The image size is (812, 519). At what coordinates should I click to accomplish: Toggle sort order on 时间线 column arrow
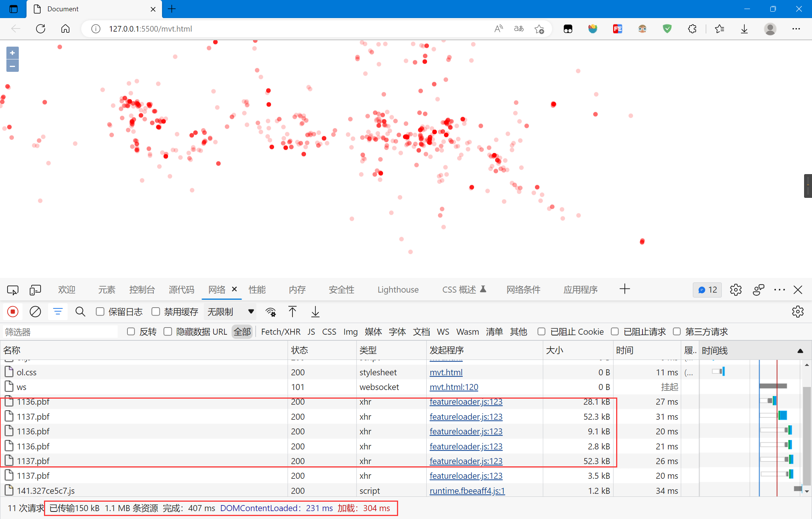pos(800,351)
